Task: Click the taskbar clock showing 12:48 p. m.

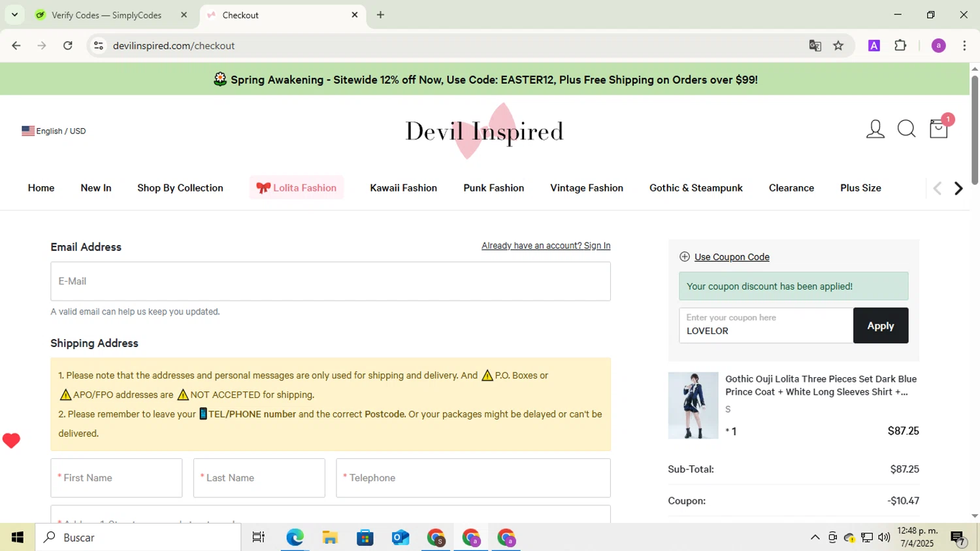Action: pos(917,537)
